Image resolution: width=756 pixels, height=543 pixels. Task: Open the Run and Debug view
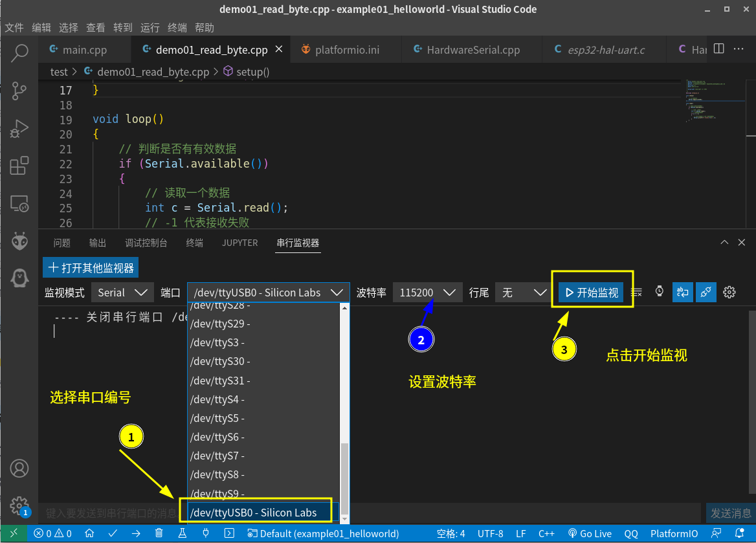19,128
